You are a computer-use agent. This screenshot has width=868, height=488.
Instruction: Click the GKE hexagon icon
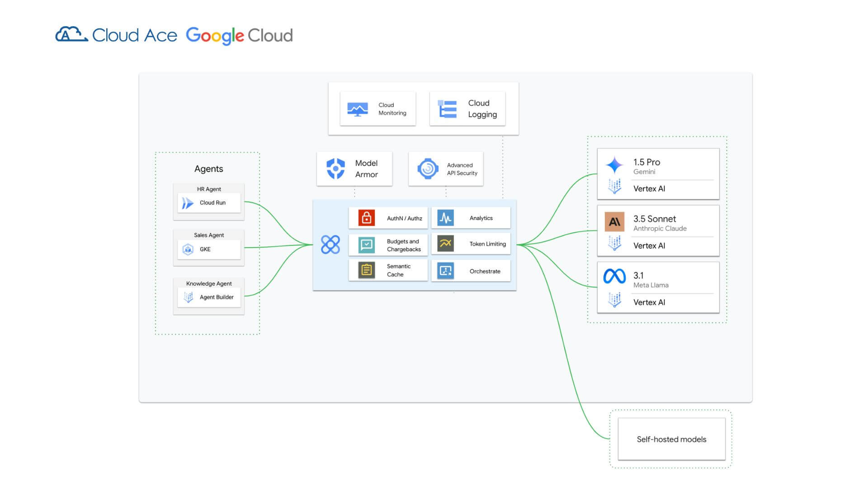188,249
